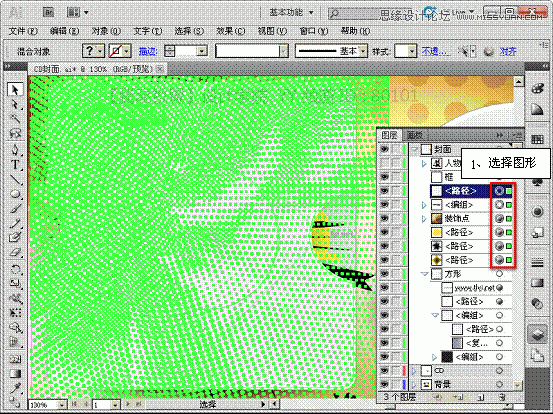Viewport: 553px width, 414px height.
Task: Select the Line Segment tool
Action: coord(15,179)
